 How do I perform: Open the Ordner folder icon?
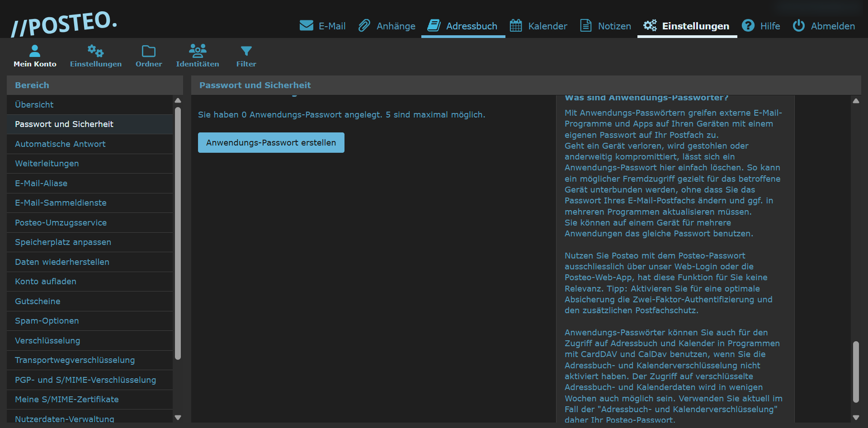[149, 51]
